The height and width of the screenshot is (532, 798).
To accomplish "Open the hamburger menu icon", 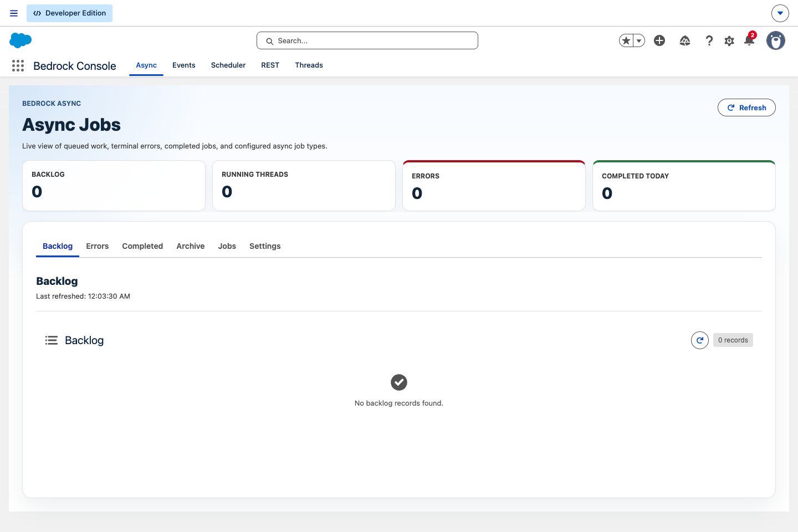I will pyautogui.click(x=14, y=13).
